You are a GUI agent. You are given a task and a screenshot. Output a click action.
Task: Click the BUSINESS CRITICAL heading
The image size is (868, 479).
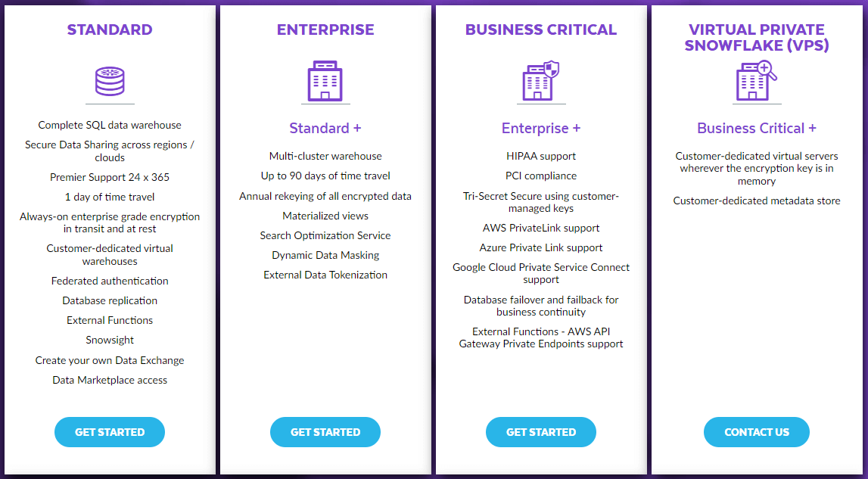(540, 30)
